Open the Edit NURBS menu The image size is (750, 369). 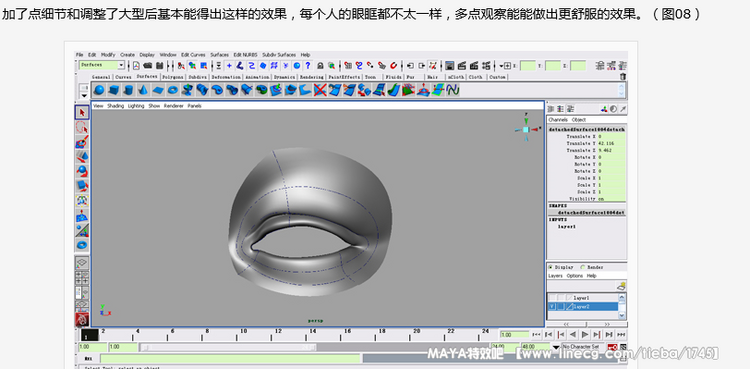click(245, 55)
